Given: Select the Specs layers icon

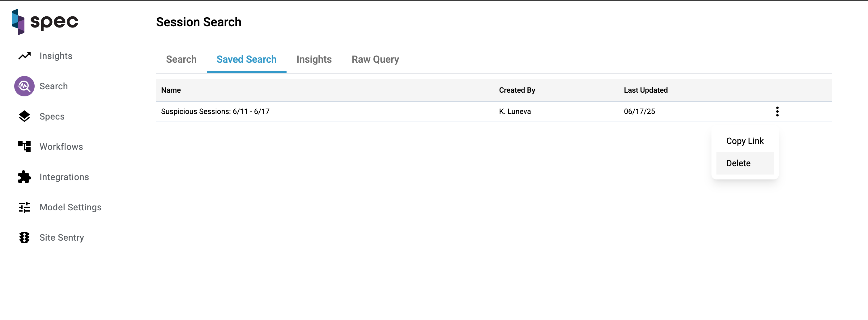Looking at the screenshot, I should click(x=24, y=116).
